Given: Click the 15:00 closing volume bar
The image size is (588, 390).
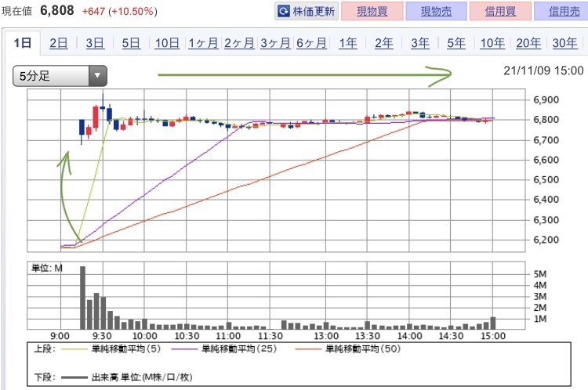Looking at the screenshot, I should point(493,323).
